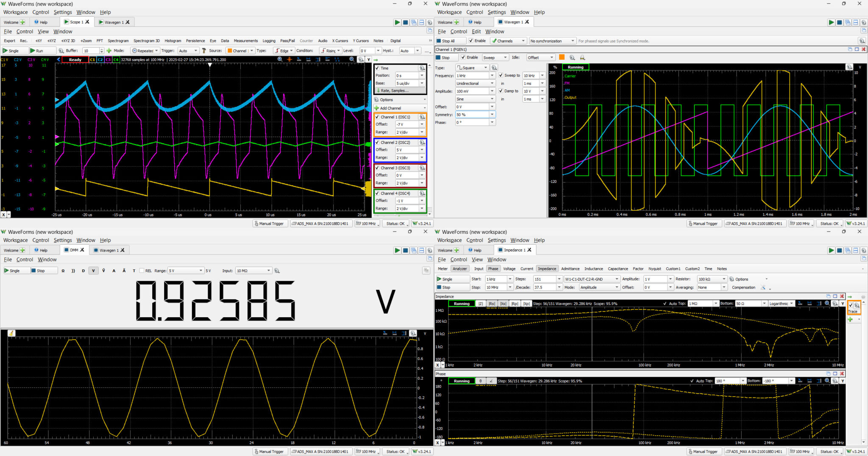Click the Impedance Start frequency field
This screenshot has width=868, height=456.
coord(495,279)
